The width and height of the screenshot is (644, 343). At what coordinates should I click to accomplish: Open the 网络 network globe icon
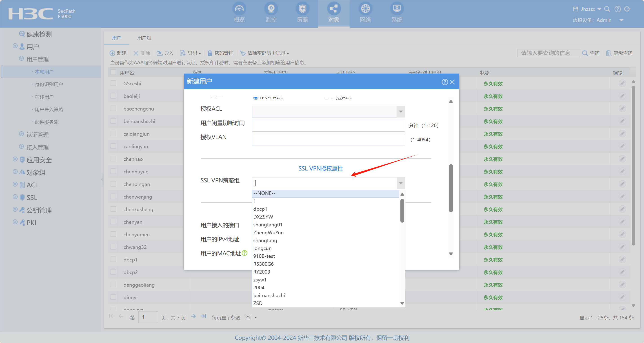click(x=365, y=9)
